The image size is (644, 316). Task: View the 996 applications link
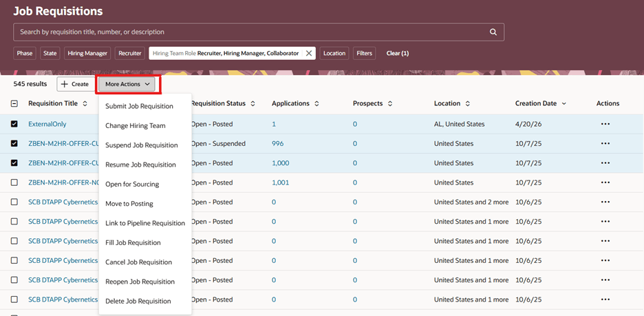tap(278, 144)
